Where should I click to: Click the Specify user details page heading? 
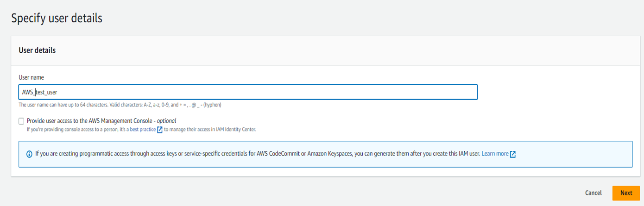point(57,19)
